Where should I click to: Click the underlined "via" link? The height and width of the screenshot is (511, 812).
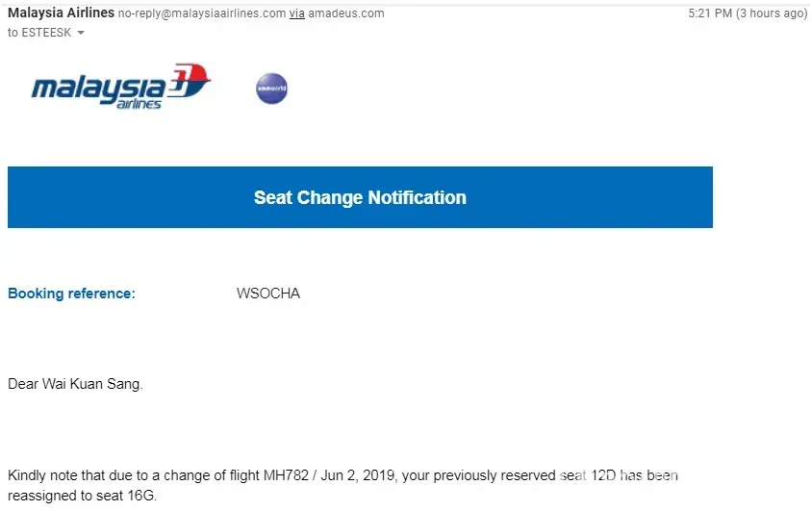298,13
